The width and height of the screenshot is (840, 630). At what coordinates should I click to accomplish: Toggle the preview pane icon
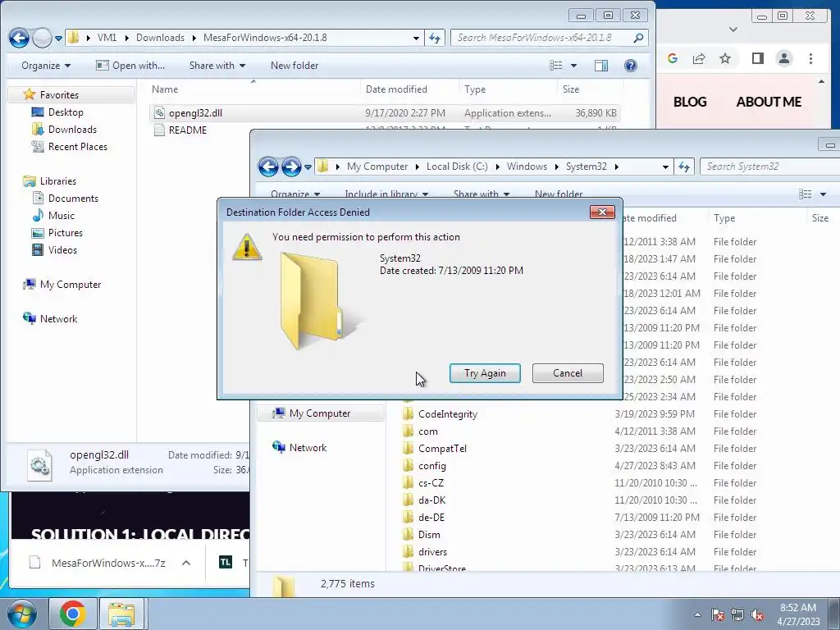coord(601,66)
